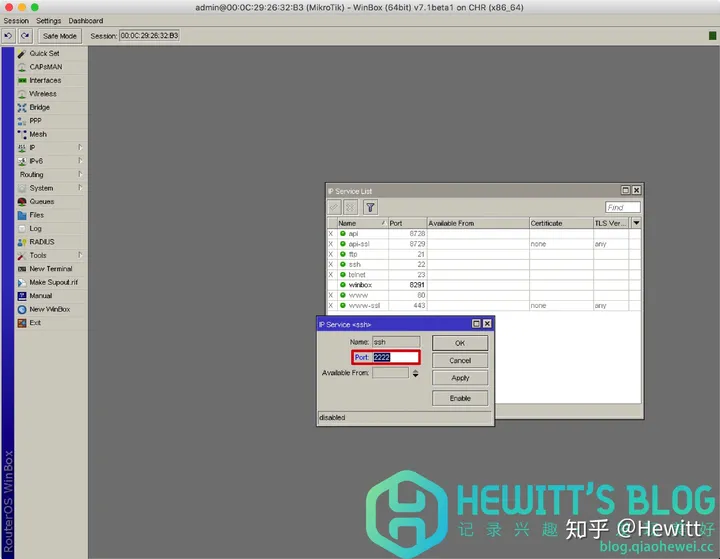720x559 pixels.
Task: Select the ssh service row
Action: click(x=484, y=264)
